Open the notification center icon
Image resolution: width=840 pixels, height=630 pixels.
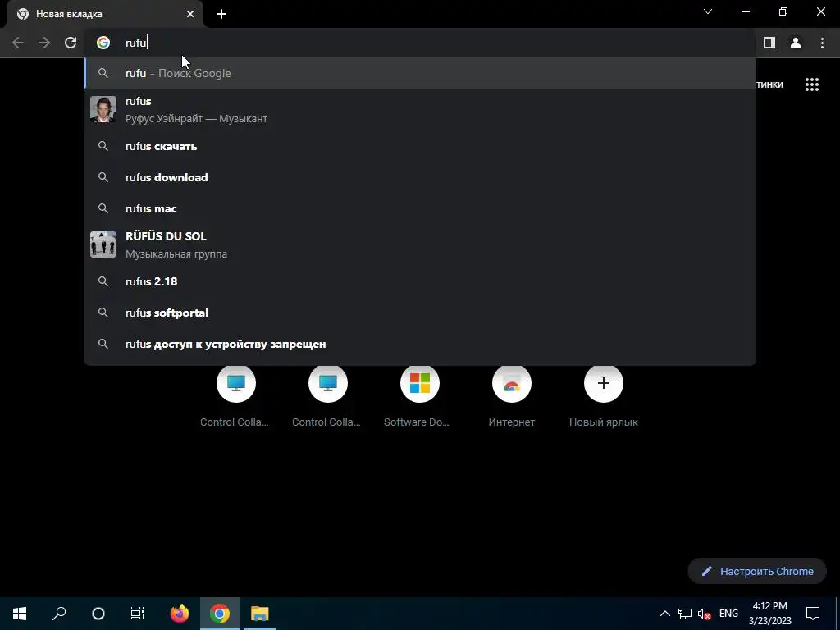(x=813, y=614)
